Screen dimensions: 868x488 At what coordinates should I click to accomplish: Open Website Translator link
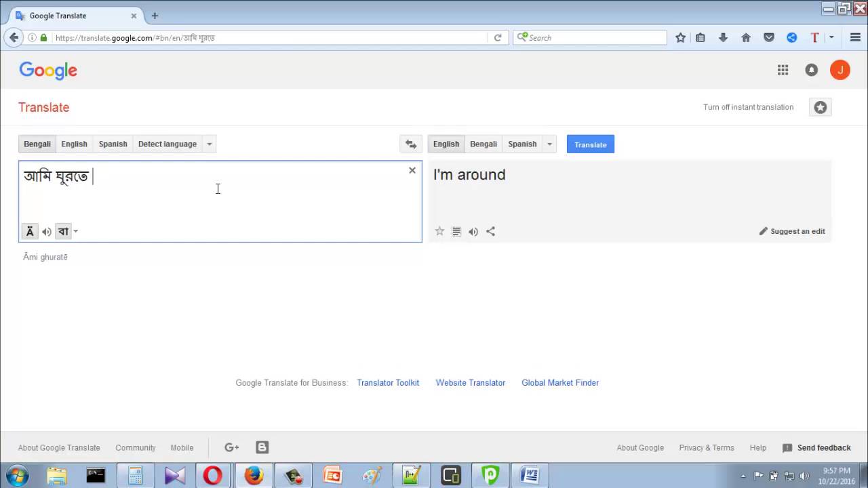pyautogui.click(x=471, y=383)
